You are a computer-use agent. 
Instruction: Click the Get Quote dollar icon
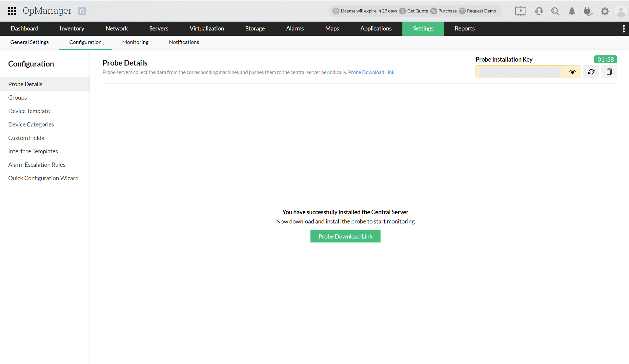402,11
